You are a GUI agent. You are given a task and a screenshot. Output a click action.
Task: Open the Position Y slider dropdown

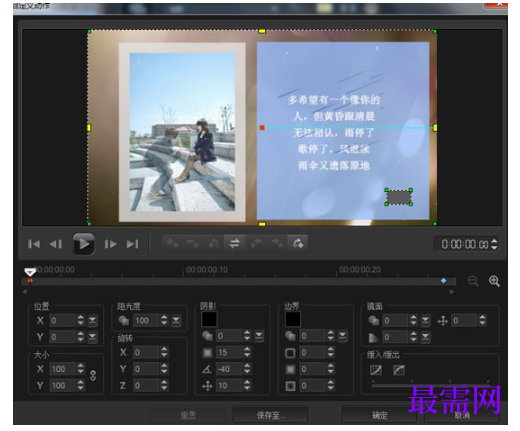92,337
